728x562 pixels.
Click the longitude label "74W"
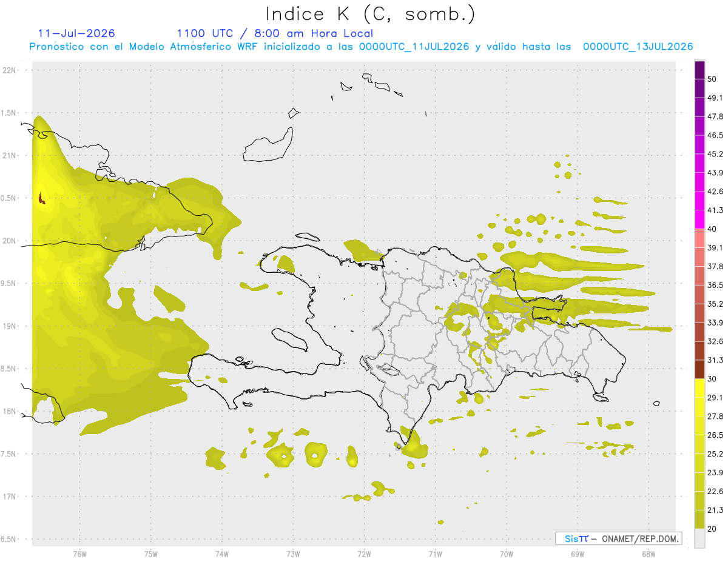pos(221,554)
